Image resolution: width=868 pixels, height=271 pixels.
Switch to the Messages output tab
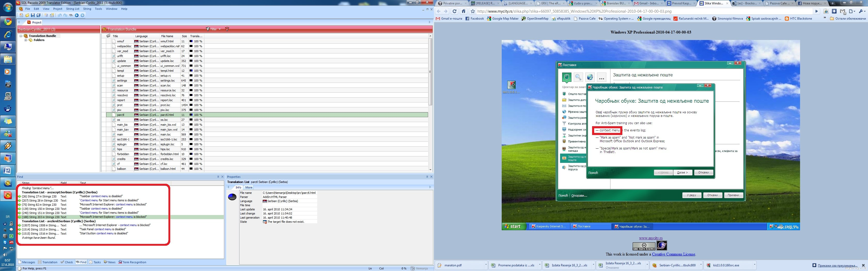pyautogui.click(x=27, y=262)
